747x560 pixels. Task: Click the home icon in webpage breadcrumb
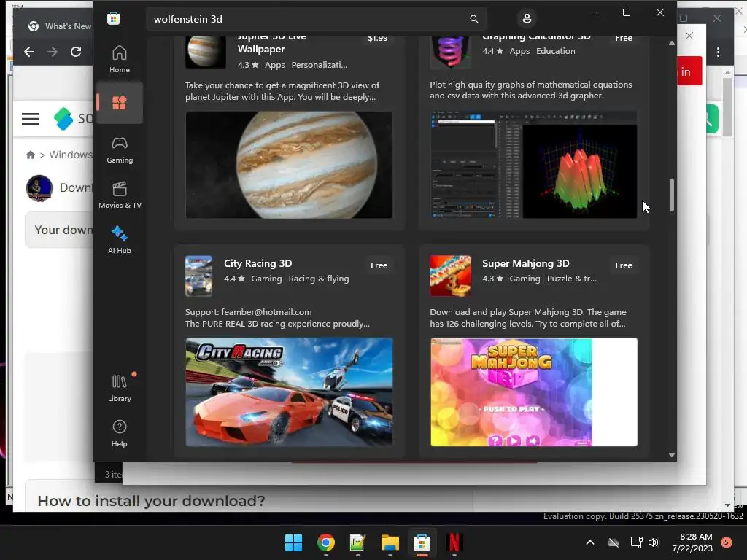tap(31, 155)
